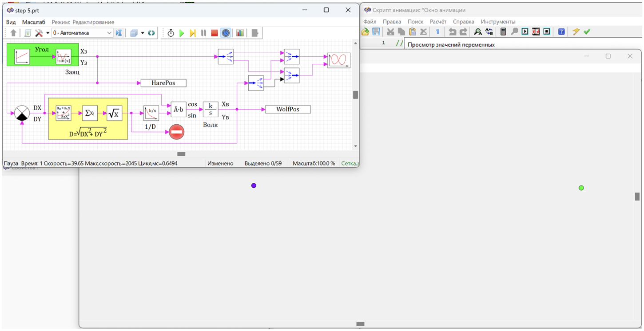Select the square root block in diagram

tap(114, 114)
